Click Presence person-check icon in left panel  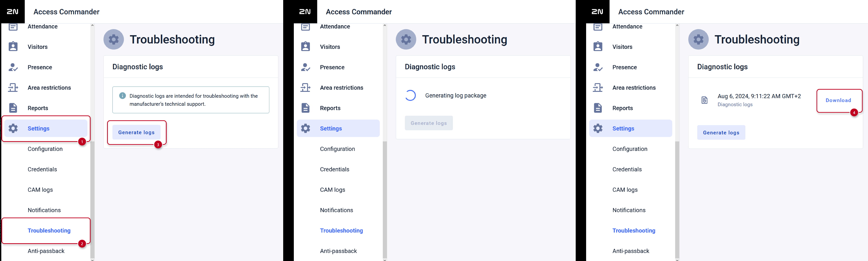click(13, 67)
